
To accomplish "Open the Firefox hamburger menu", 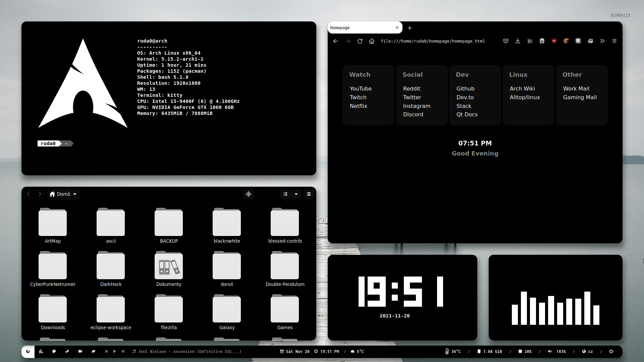I will pos(614,41).
